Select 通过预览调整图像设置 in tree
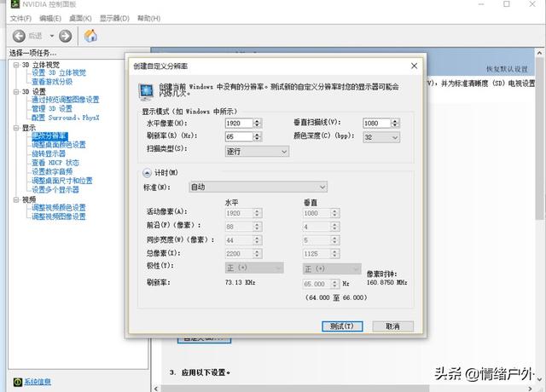 [66, 100]
